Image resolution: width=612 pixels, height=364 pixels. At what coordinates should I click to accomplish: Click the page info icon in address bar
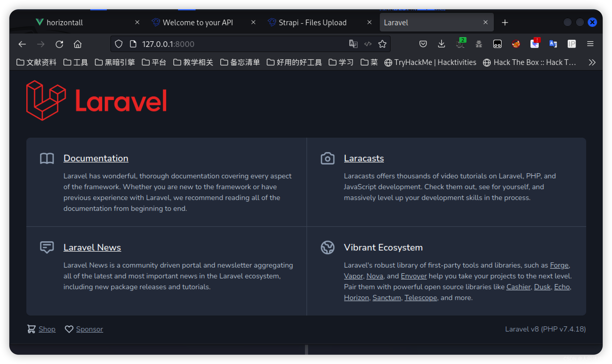tap(133, 44)
